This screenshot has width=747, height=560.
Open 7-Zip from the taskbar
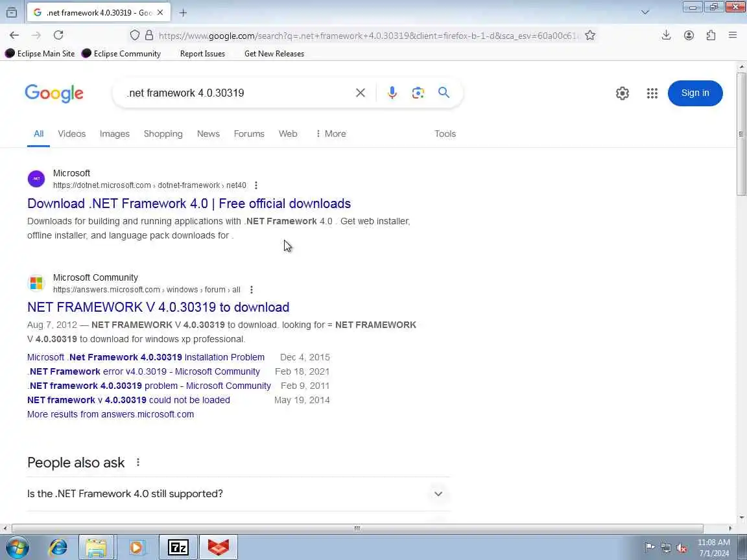click(178, 547)
